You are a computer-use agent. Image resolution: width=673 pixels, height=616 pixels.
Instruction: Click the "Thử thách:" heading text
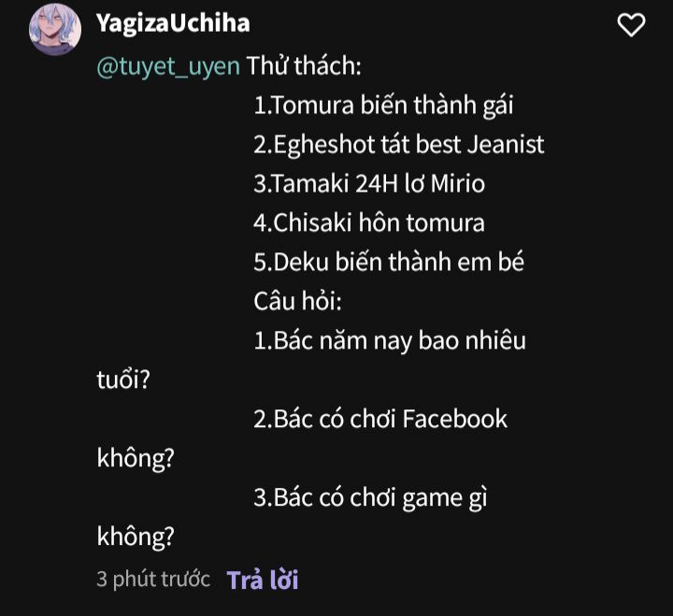coord(304,66)
